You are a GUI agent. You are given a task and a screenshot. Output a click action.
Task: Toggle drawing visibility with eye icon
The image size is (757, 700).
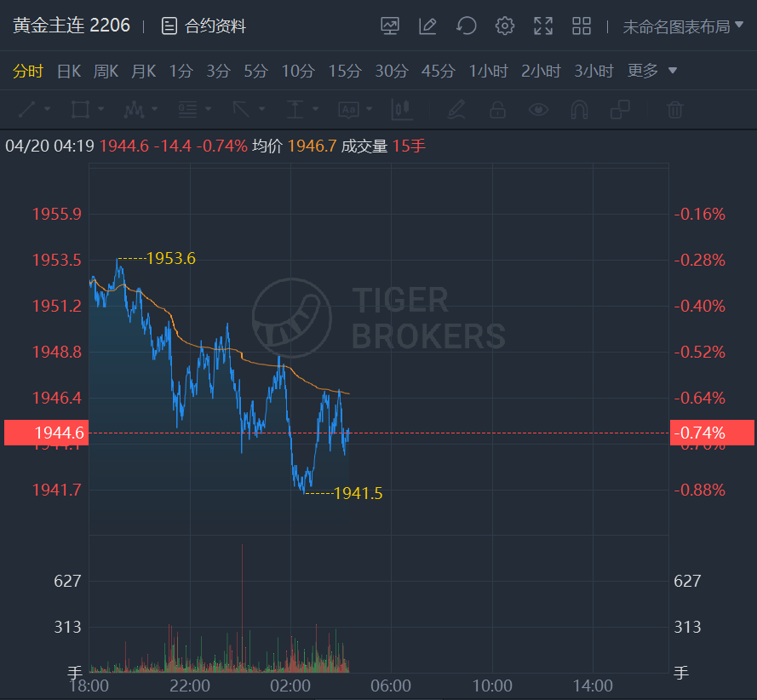pyautogui.click(x=537, y=109)
